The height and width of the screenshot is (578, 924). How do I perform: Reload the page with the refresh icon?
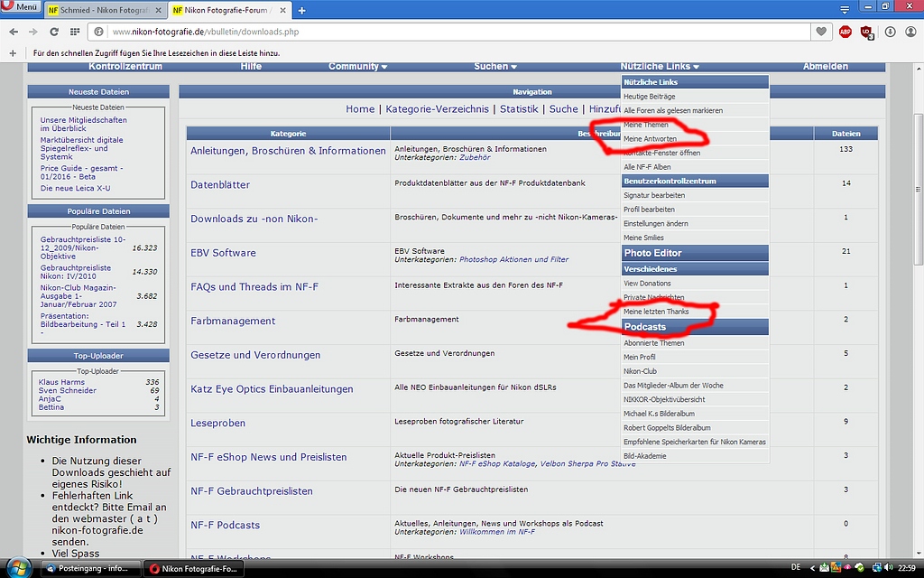coord(53,32)
